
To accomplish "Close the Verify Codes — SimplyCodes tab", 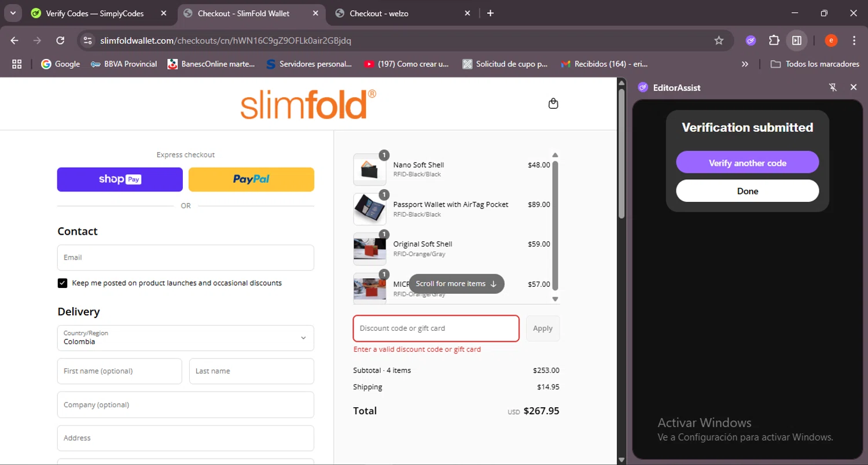I will tap(164, 13).
